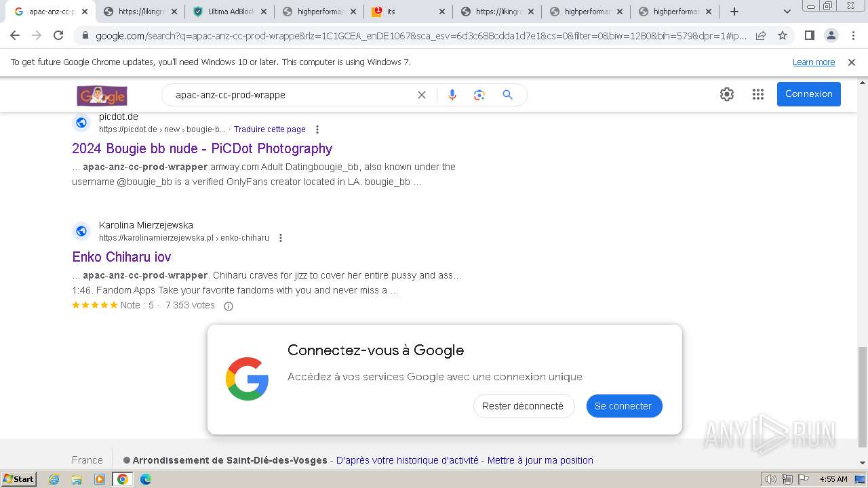Reload the page with the refresh icon

point(58,35)
